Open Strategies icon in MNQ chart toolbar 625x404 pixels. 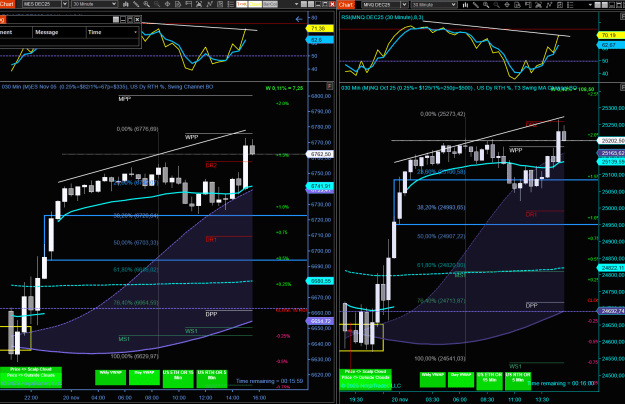[560, 5]
